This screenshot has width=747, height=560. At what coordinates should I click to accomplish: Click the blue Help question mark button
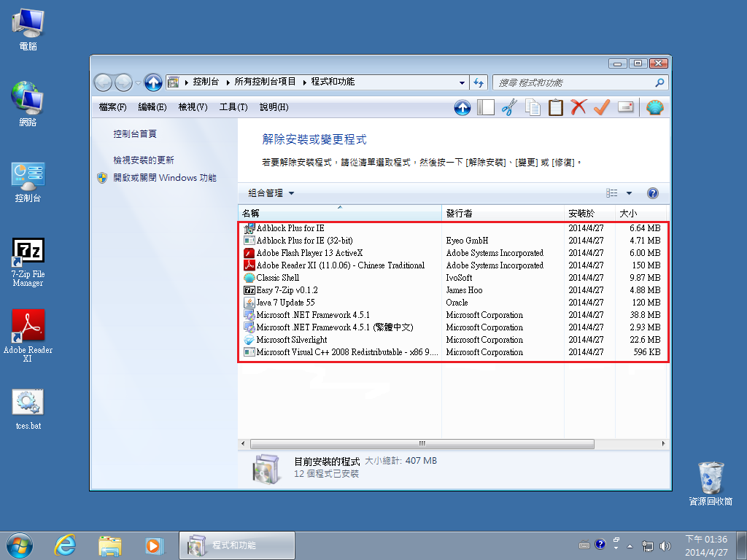click(653, 192)
